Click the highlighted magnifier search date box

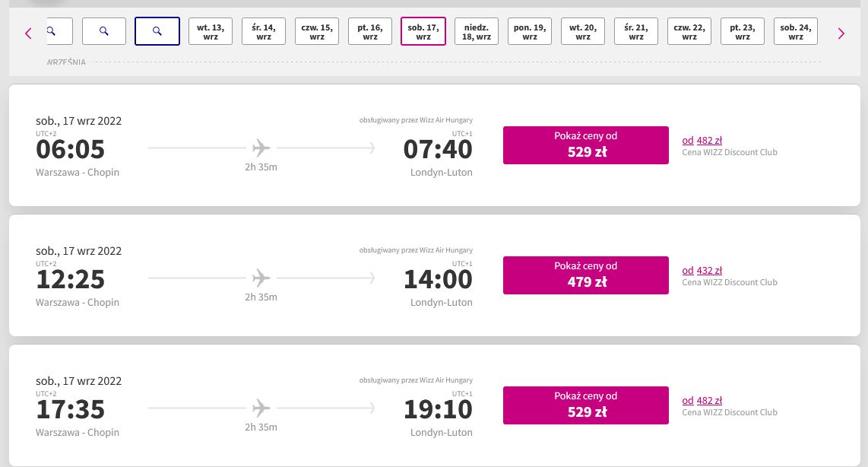pyautogui.click(x=157, y=31)
